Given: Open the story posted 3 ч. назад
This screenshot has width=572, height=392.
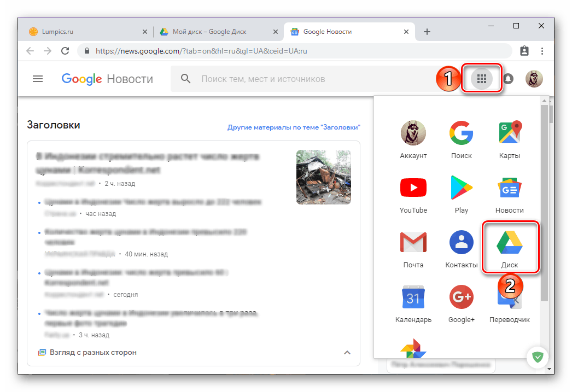Looking at the screenshot, I should click(151, 318).
